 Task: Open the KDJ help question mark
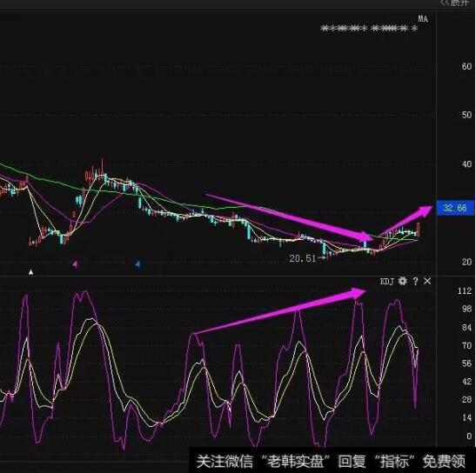coord(415,281)
